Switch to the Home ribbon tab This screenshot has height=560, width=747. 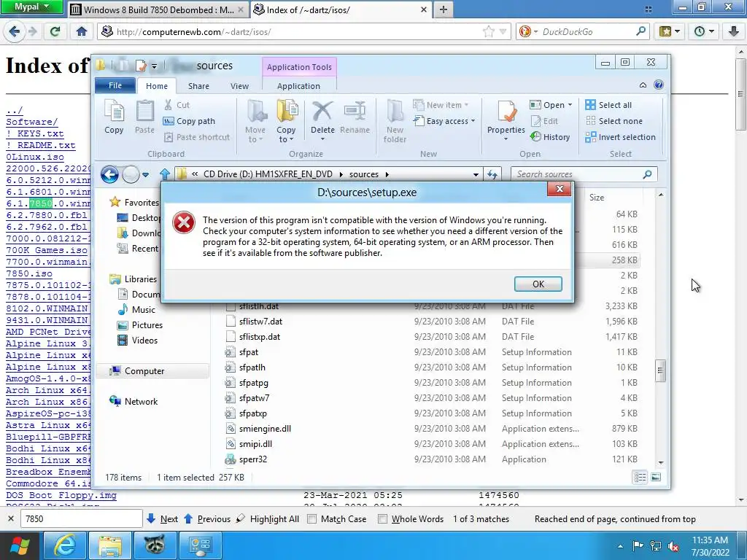click(x=157, y=86)
